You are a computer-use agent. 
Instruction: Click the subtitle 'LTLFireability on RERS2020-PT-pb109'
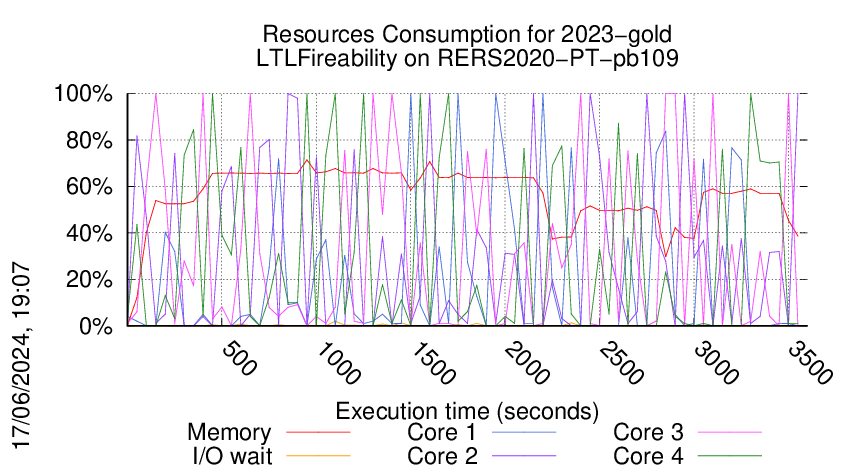click(467, 58)
